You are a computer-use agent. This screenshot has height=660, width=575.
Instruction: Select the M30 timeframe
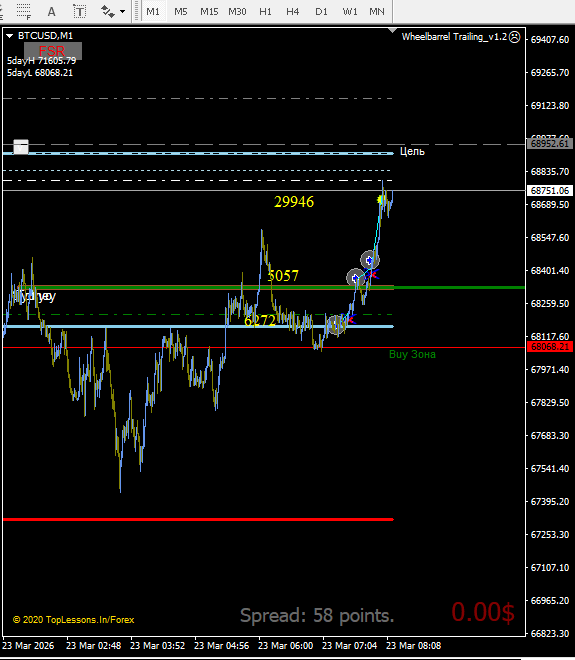coord(237,11)
